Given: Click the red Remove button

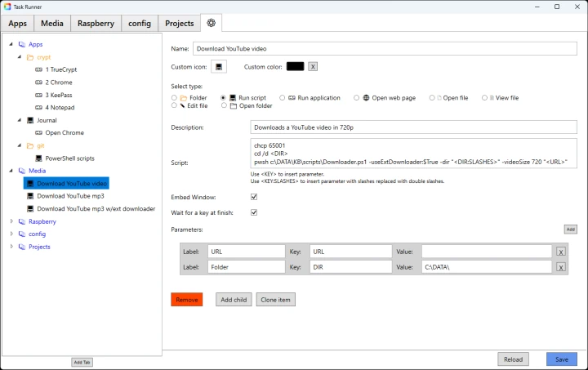Looking at the screenshot, I should point(187,300).
